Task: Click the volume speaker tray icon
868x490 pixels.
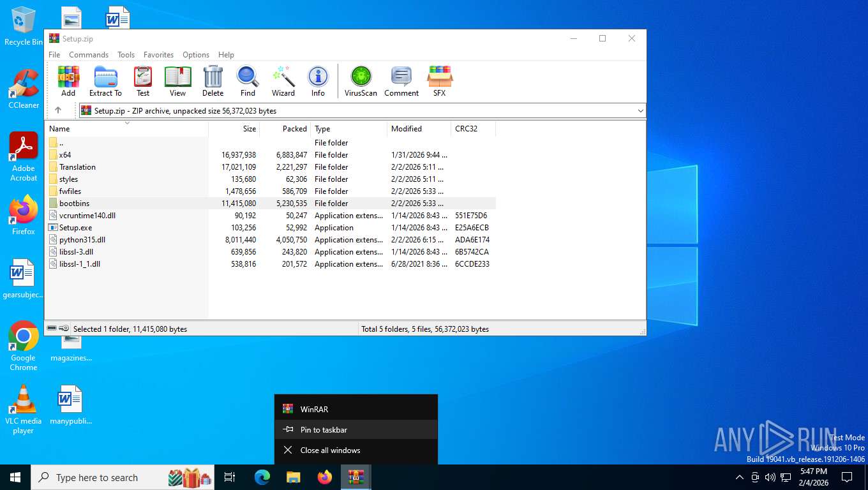Action: coord(770,477)
